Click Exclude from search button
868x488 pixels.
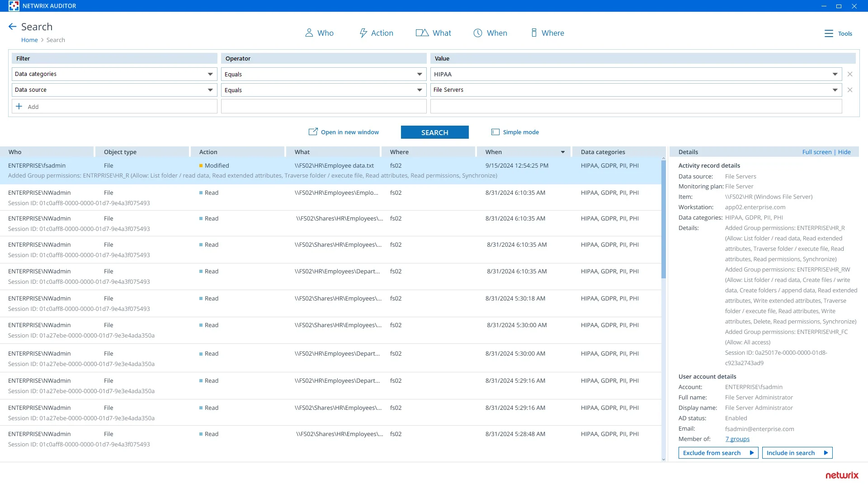click(x=718, y=453)
